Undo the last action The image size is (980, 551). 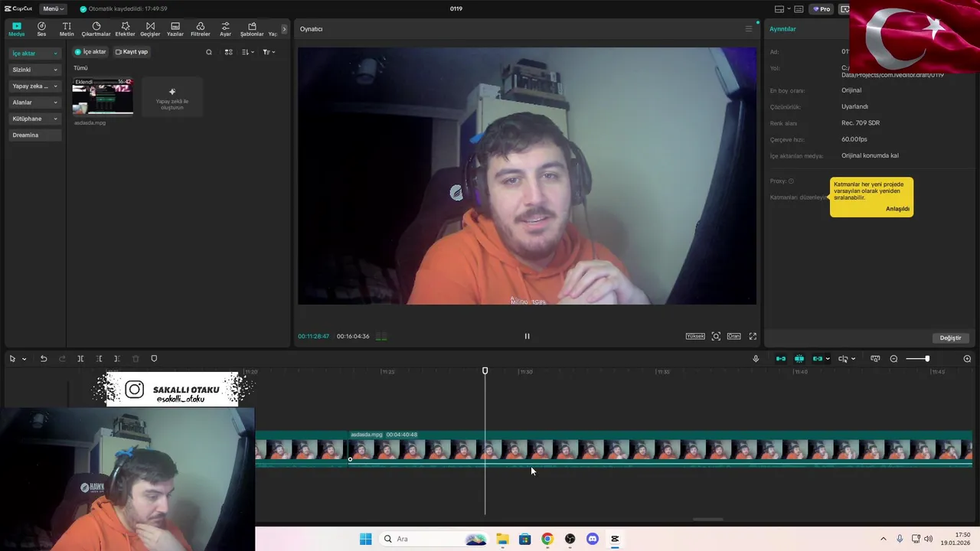(x=44, y=359)
